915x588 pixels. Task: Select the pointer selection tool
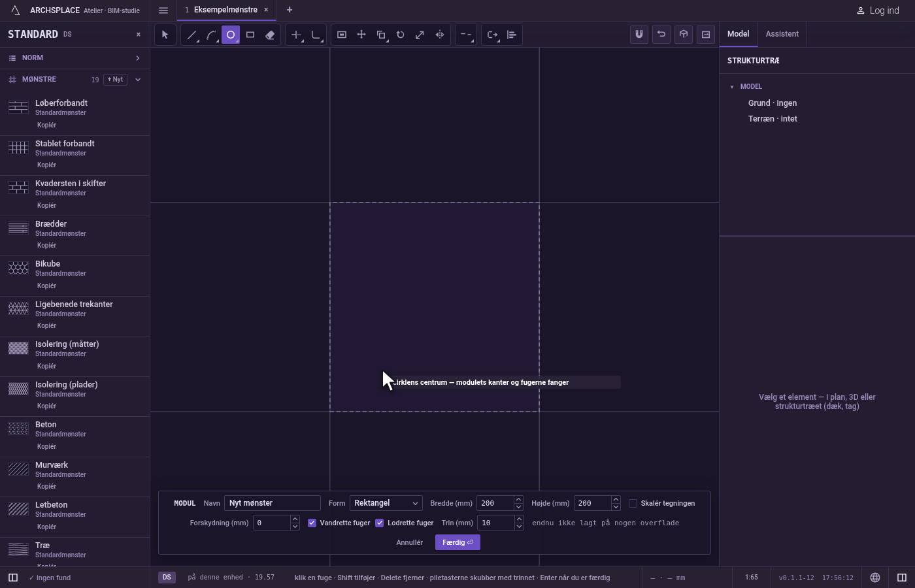coord(165,35)
